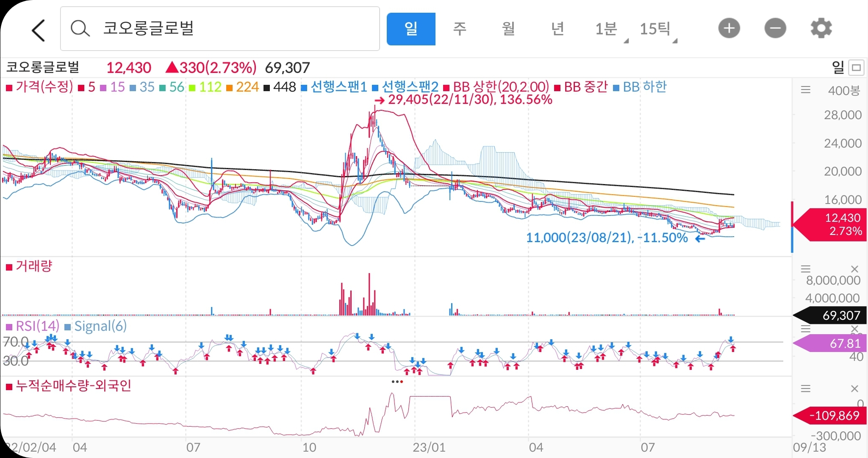Click the 28,000 price axis label

[843, 115]
